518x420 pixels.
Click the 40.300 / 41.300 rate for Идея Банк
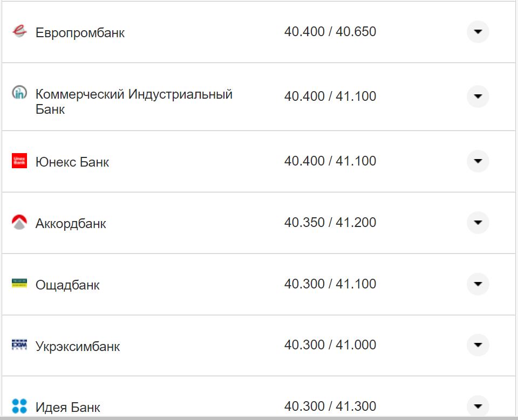tap(331, 406)
